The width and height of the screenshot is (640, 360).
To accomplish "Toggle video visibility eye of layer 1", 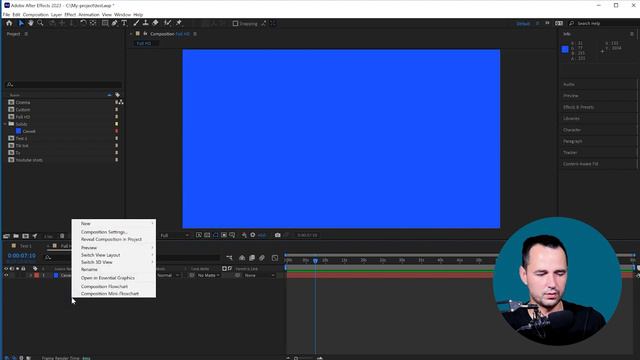I will tap(6, 276).
